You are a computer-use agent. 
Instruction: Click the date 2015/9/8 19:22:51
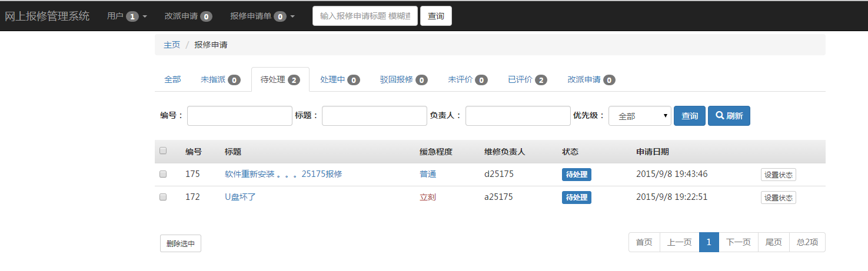tap(671, 197)
